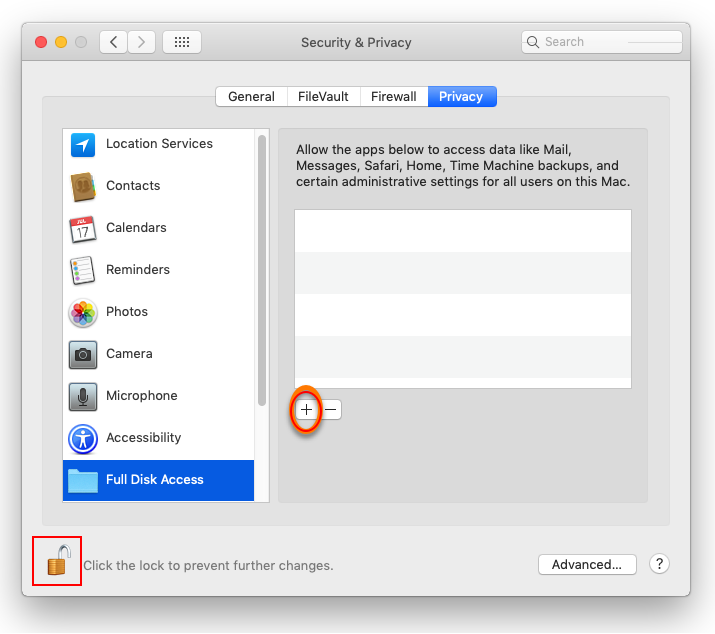Close the Security & Privacy window

coord(41,42)
